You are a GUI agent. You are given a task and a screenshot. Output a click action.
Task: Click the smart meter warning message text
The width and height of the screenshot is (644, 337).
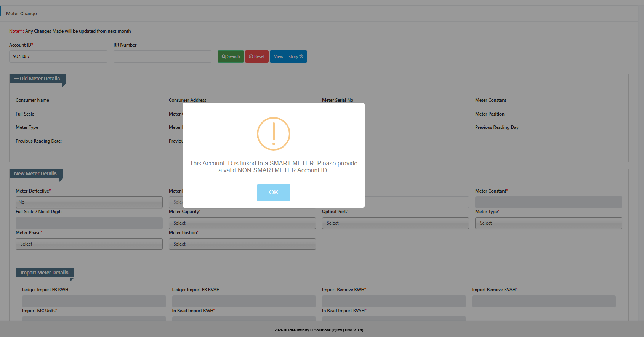pos(274,167)
